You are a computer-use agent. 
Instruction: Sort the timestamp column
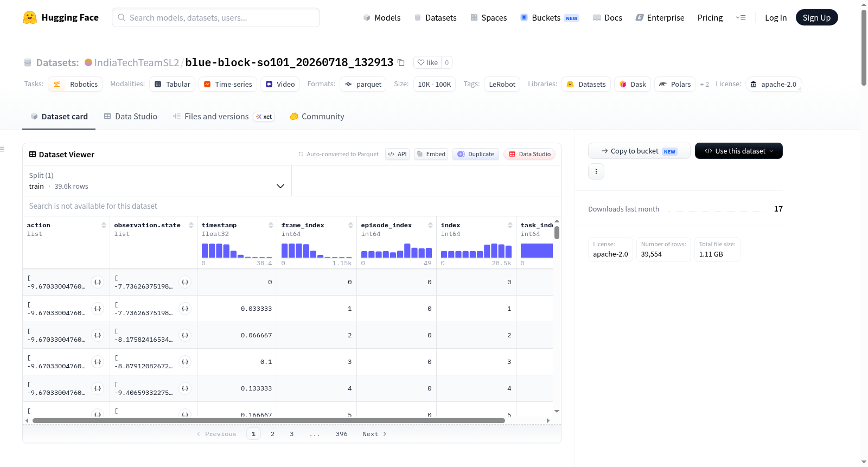[x=271, y=225]
